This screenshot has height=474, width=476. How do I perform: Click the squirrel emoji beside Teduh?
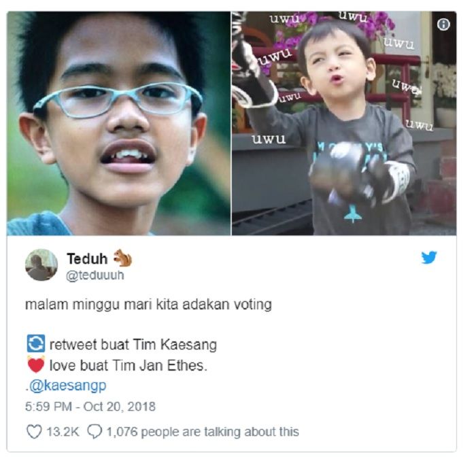pyautogui.click(x=122, y=258)
